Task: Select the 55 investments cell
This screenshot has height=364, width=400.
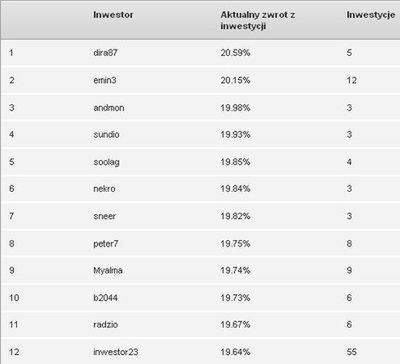Action: [x=352, y=352]
